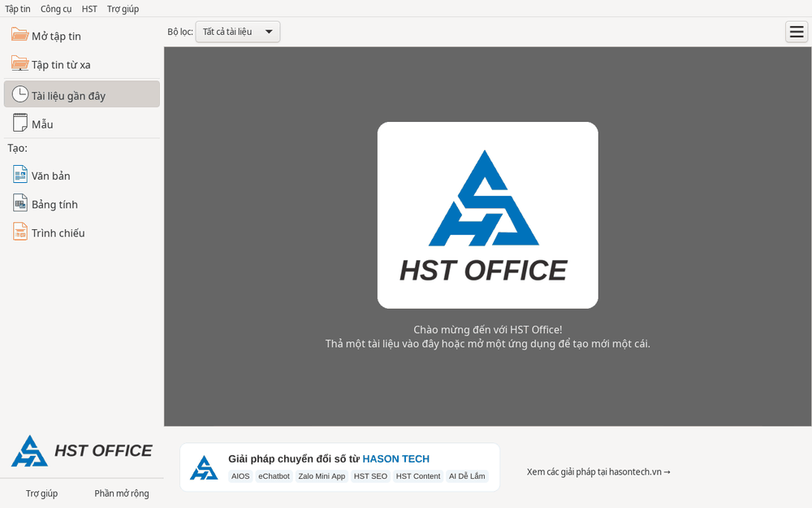Open 'Xem các giải pháp tại hasontech.vn' link
Image resolution: width=812 pixels, height=508 pixels.
[x=598, y=471]
